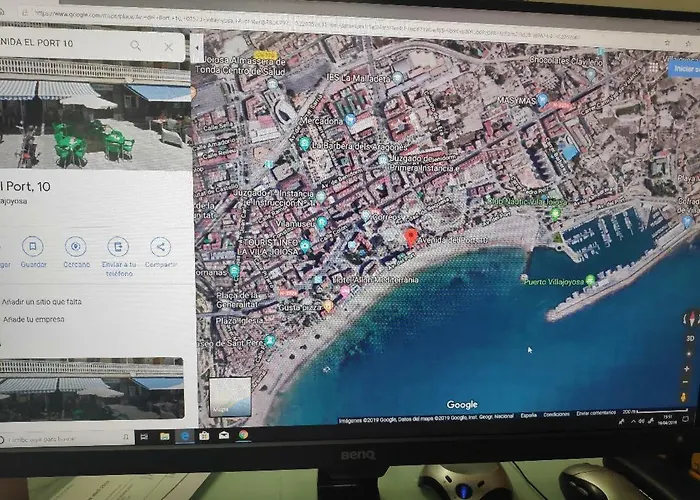Click the España link in footer
This screenshot has width=700, height=500.
[528, 415]
